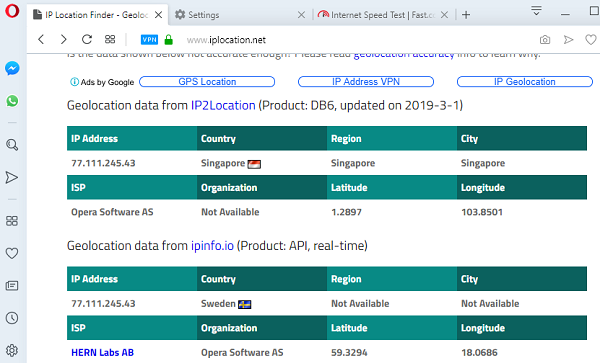The width and height of the screenshot is (600, 363).
Task: Open the tab menu dropdown icon
Action: tap(536, 10)
